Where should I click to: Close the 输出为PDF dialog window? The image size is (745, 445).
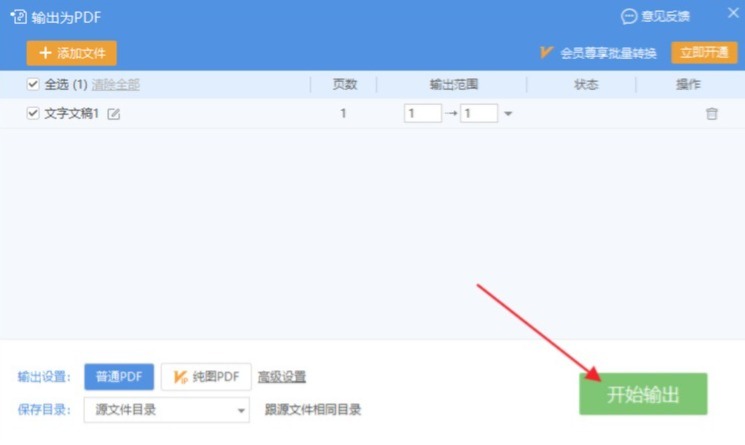point(731,15)
